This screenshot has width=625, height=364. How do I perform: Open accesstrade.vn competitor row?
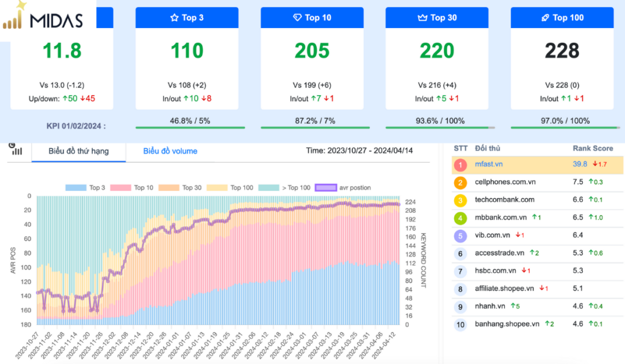coord(537,253)
